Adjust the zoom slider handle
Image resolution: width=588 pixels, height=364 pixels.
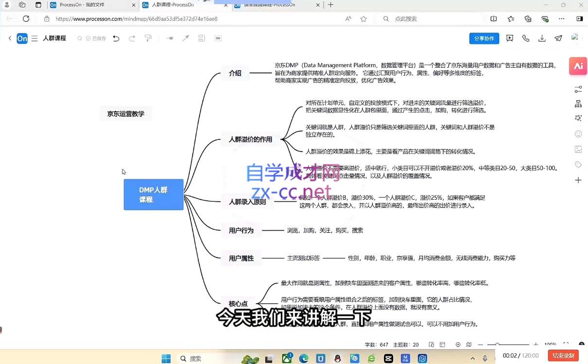(x=497, y=345)
